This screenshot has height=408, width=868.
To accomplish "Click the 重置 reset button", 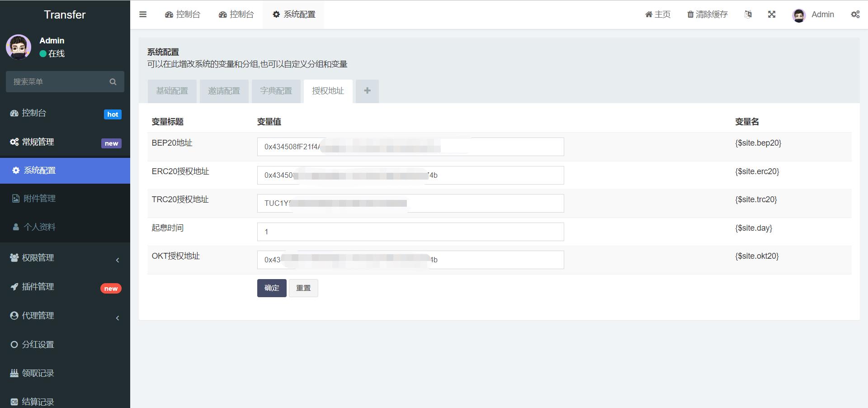I will (303, 288).
